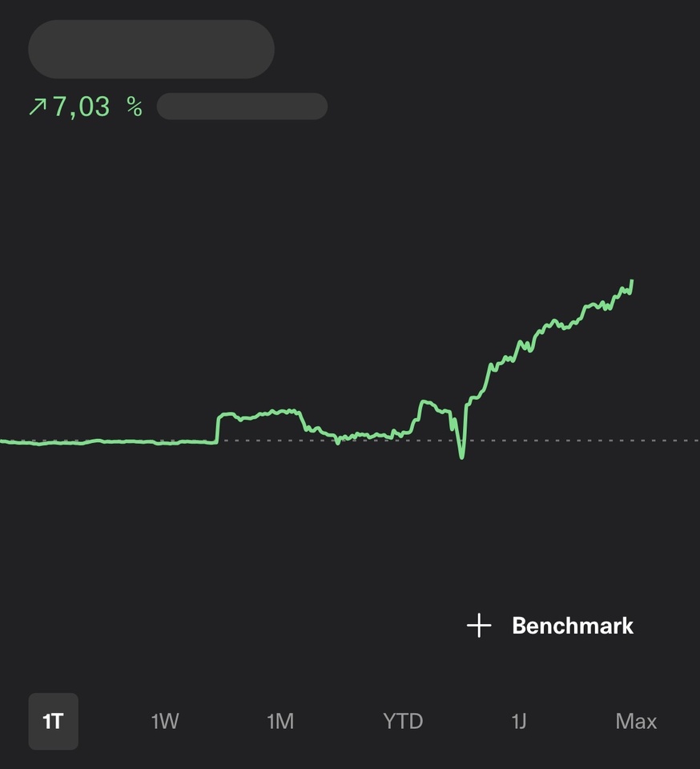Click the low point between the two plateaus
Screen dimensions: 700x769
338,440
